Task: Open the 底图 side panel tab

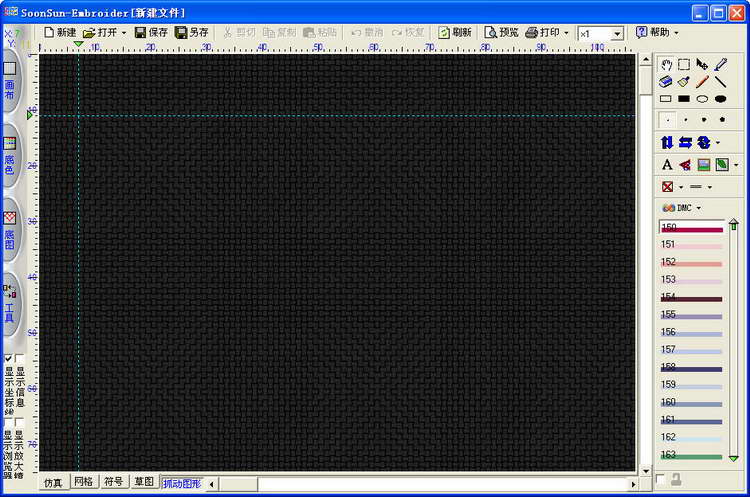Action: [10, 231]
